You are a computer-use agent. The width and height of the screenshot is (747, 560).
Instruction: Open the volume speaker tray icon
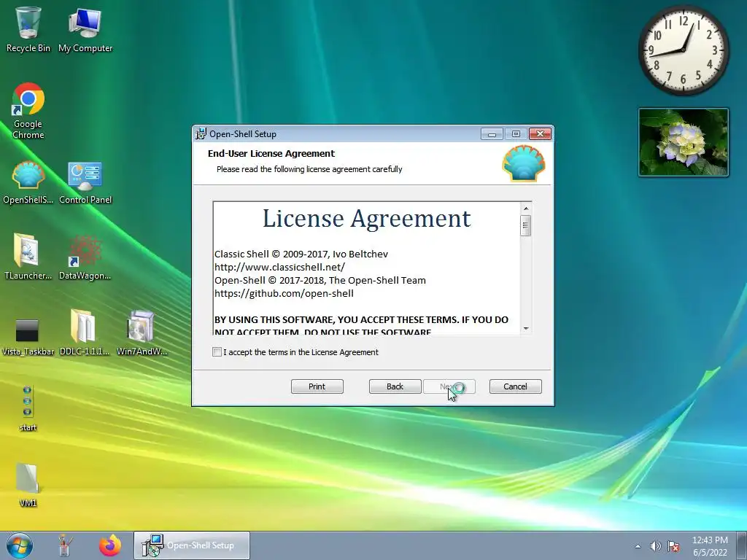tap(656, 546)
